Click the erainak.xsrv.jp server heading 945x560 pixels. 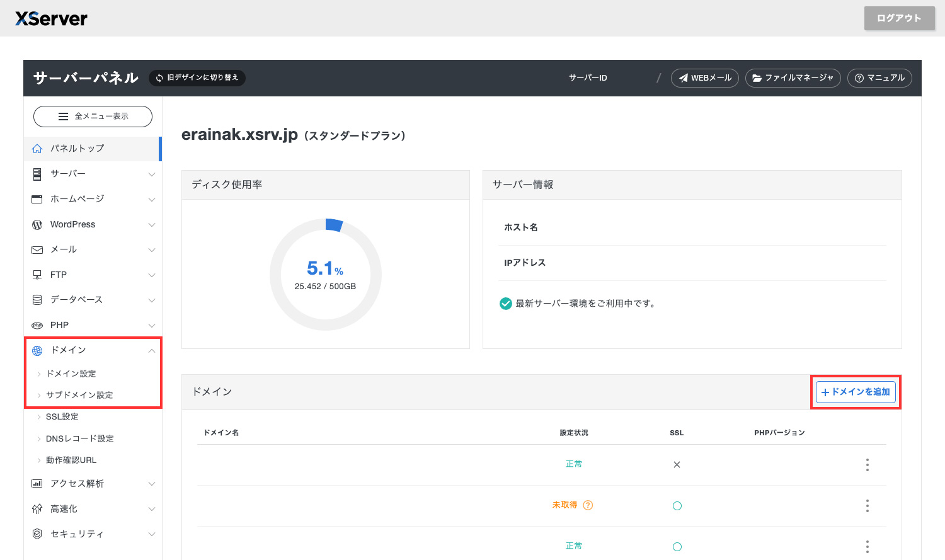pyautogui.click(x=239, y=134)
